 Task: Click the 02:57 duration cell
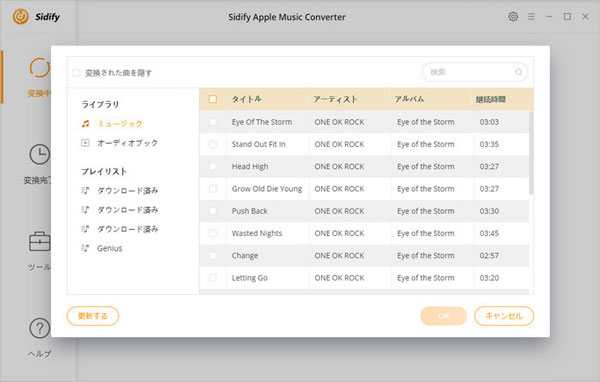(x=489, y=255)
